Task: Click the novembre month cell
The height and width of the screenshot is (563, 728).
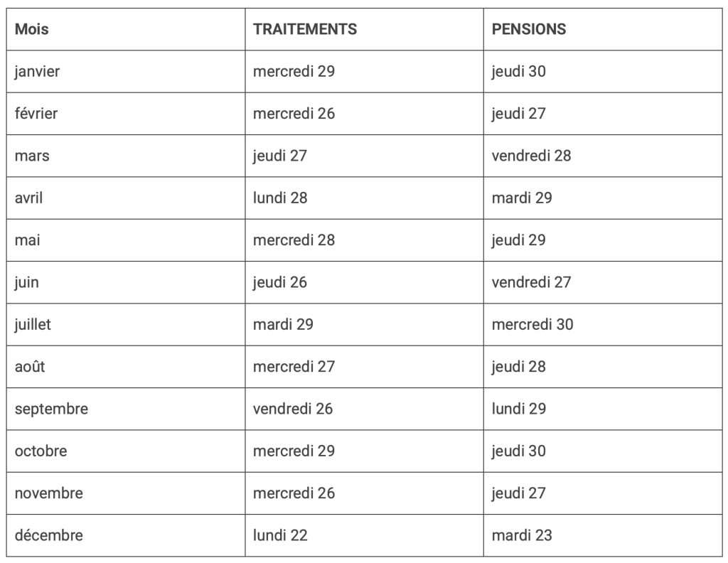Action: coord(48,493)
